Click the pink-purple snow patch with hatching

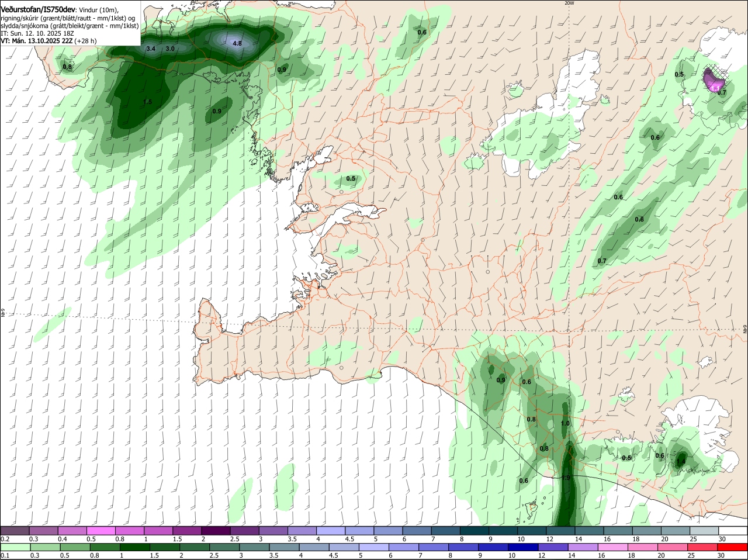(x=714, y=80)
